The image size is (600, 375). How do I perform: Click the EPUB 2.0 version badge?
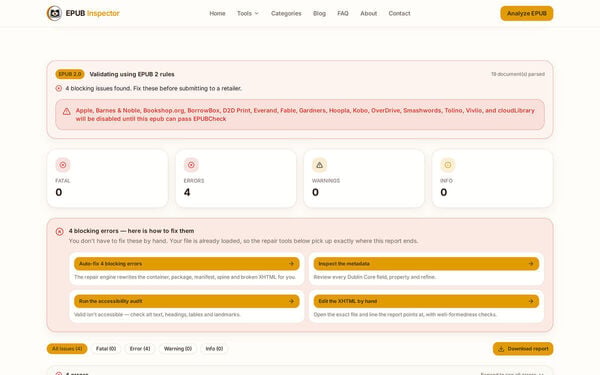[x=70, y=74]
